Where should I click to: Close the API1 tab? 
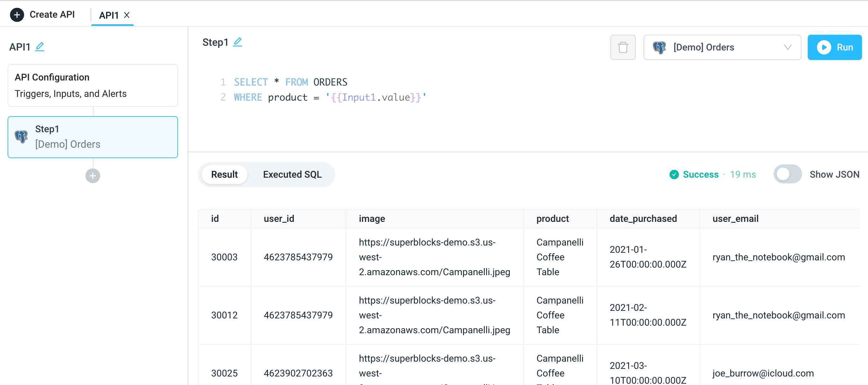127,15
